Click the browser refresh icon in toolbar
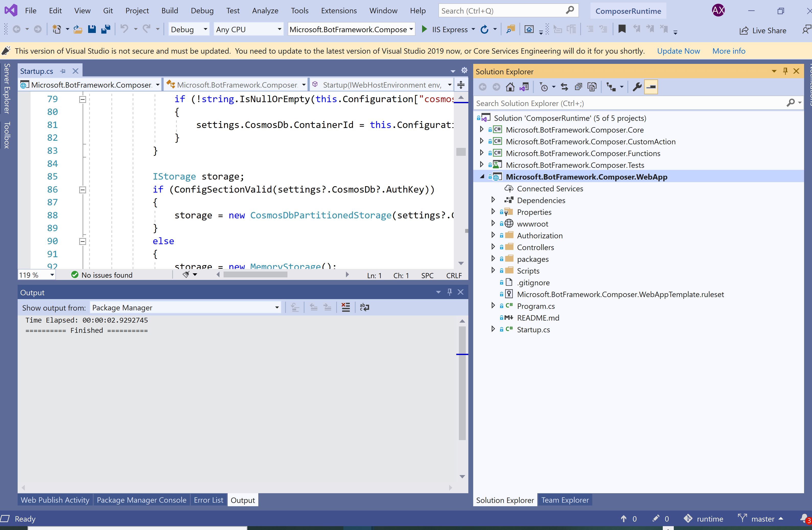This screenshot has height=530, width=812. pyautogui.click(x=484, y=29)
